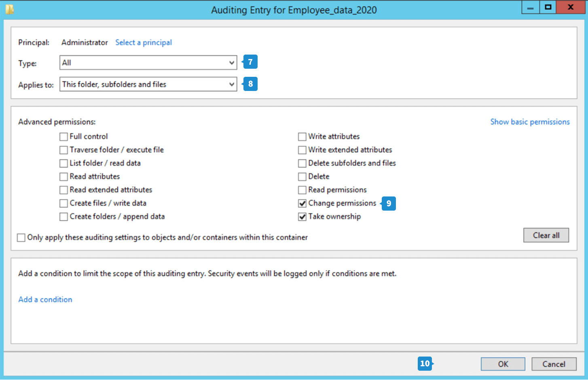
Task: Maximize the Auditing Entry window
Action: click(548, 7)
